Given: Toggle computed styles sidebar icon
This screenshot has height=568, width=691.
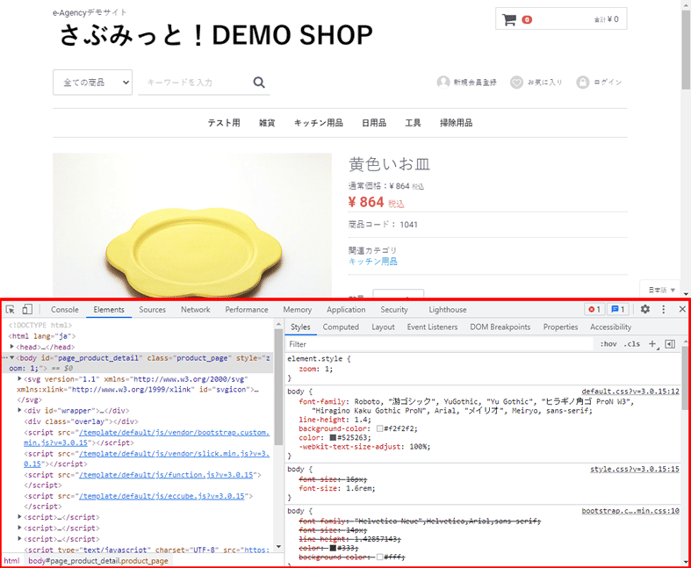Looking at the screenshot, I should pyautogui.click(x=670, y=344).
